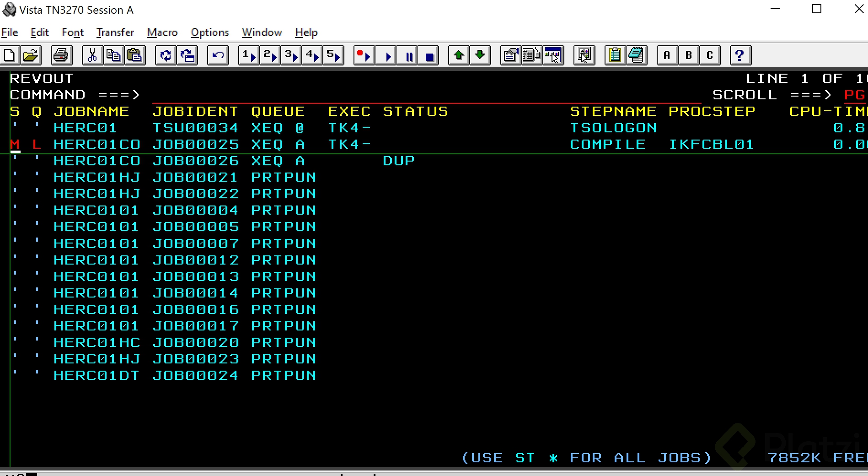
Task: Click the Play macro button
Action: [x=386, y=56]
